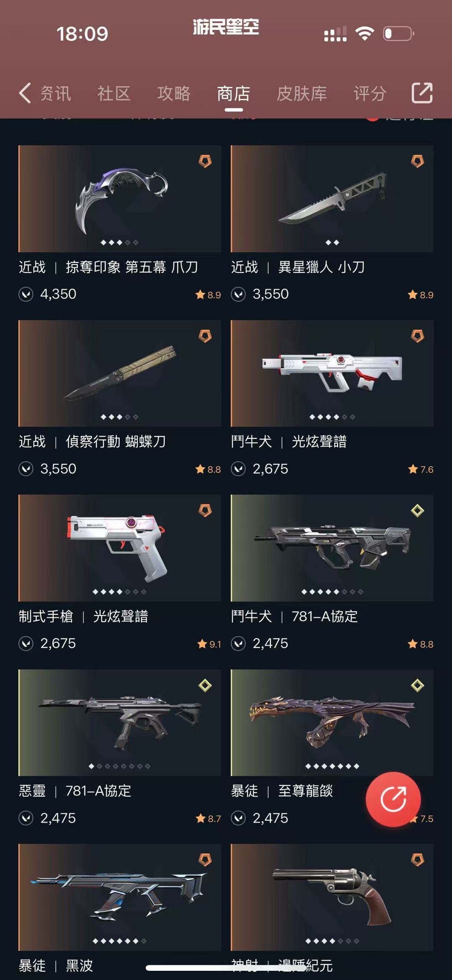Viewport: 452px width, 980px height.
Task: Tap the 9.1 star rating on the pistol
Action: click(209, 644)
